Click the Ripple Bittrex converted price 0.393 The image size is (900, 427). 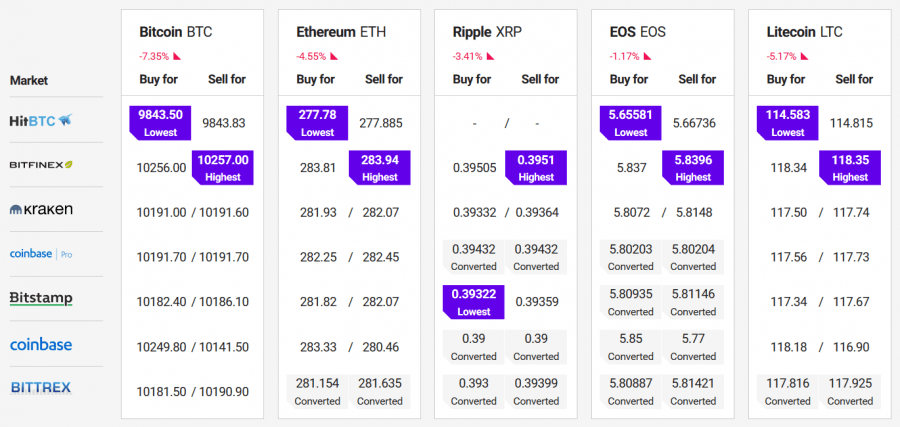click(x=474, y=391)
